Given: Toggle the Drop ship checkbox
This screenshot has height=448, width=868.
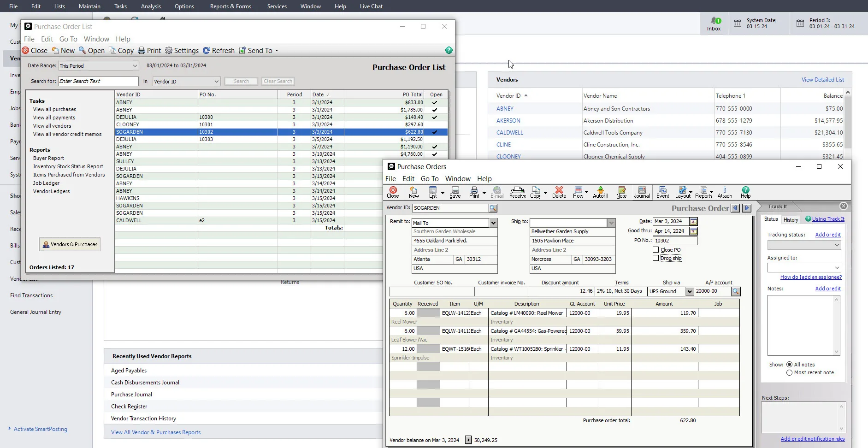Looking at the screenshot, I should click(x=655, y=258).
